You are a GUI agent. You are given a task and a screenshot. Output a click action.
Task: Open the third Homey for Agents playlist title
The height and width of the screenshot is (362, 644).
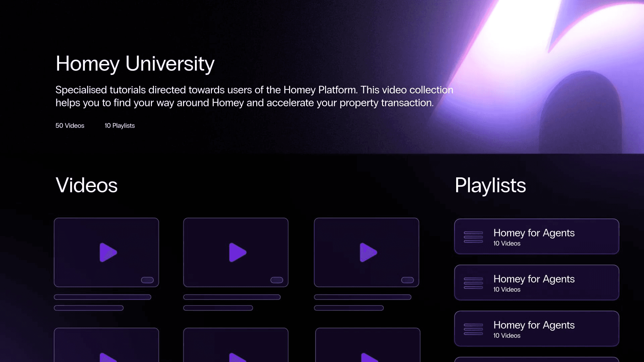pyautogui.click(x=534, y=325)
